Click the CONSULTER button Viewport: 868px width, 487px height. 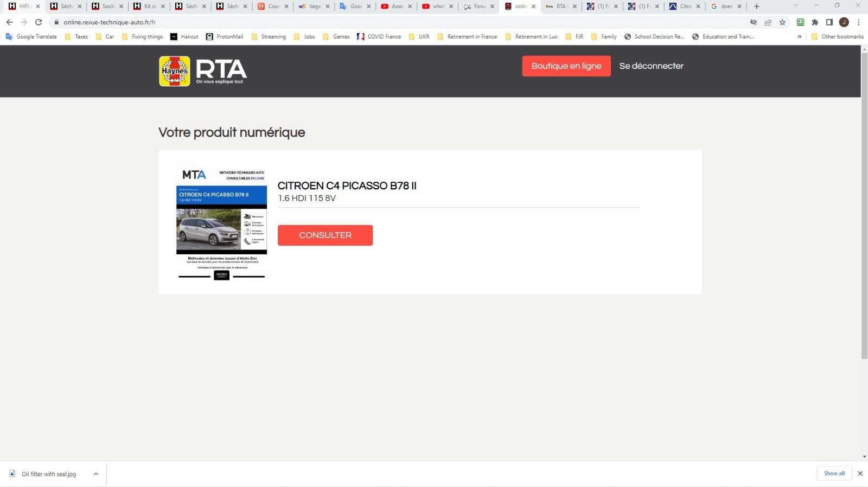coord(325,235)
